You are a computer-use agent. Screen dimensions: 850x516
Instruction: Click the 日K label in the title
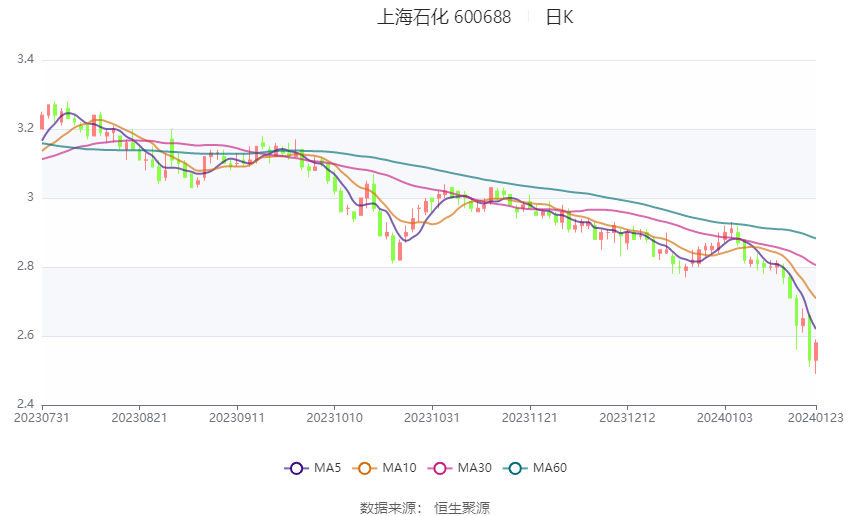click(x=559, y=17)
